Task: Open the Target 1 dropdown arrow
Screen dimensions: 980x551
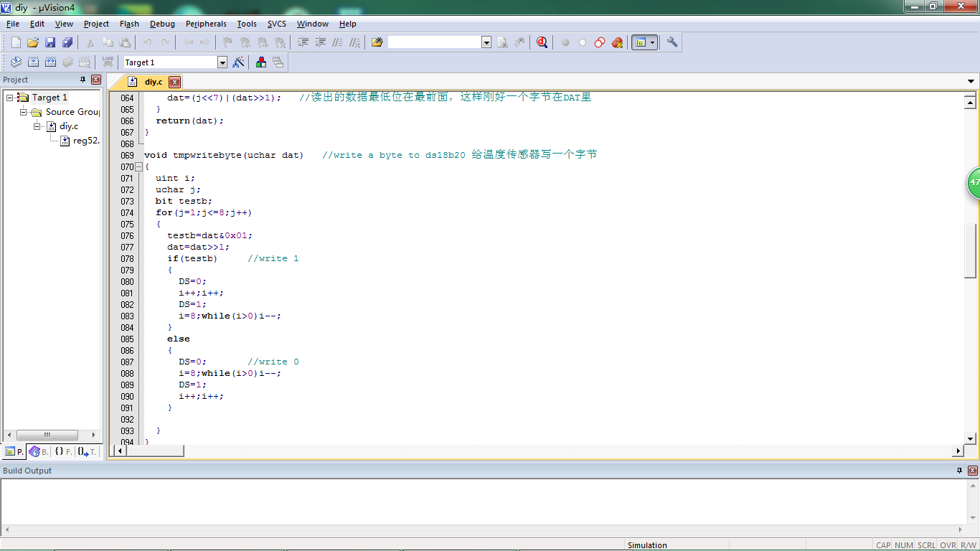Action: pos(222,62)
